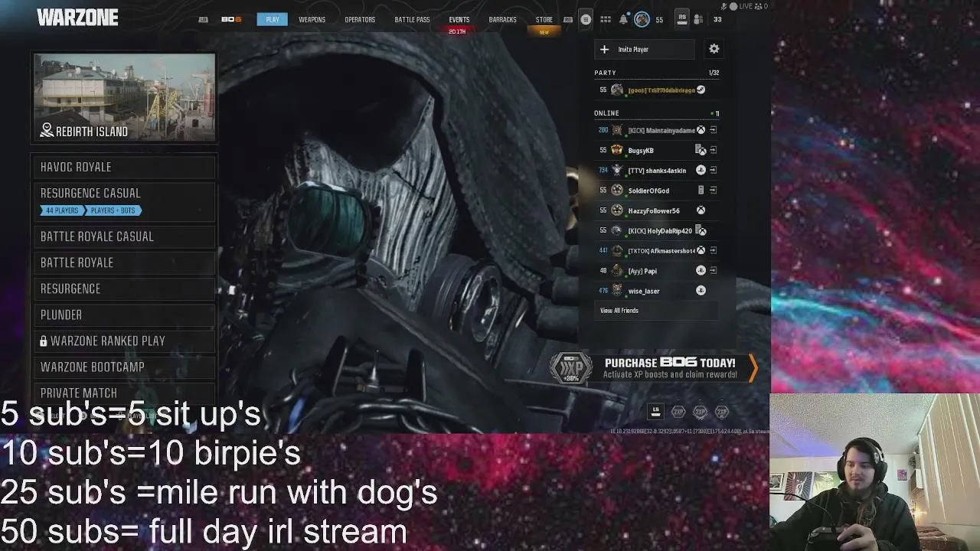Screen dimensions: 980x551
Task: Select Battle Royale Casual mode
Action: [124, 236]
